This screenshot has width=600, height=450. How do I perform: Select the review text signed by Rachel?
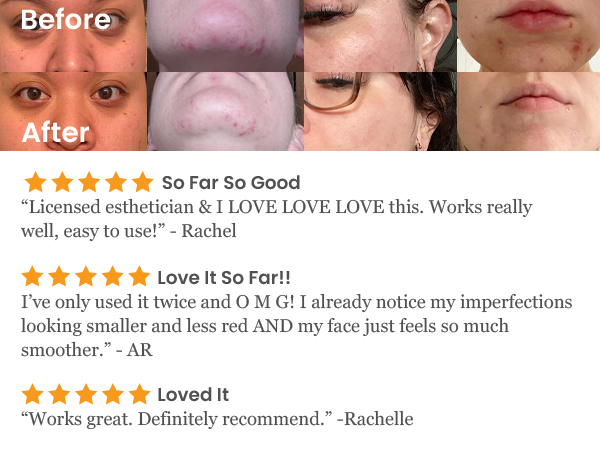[277, 219]
